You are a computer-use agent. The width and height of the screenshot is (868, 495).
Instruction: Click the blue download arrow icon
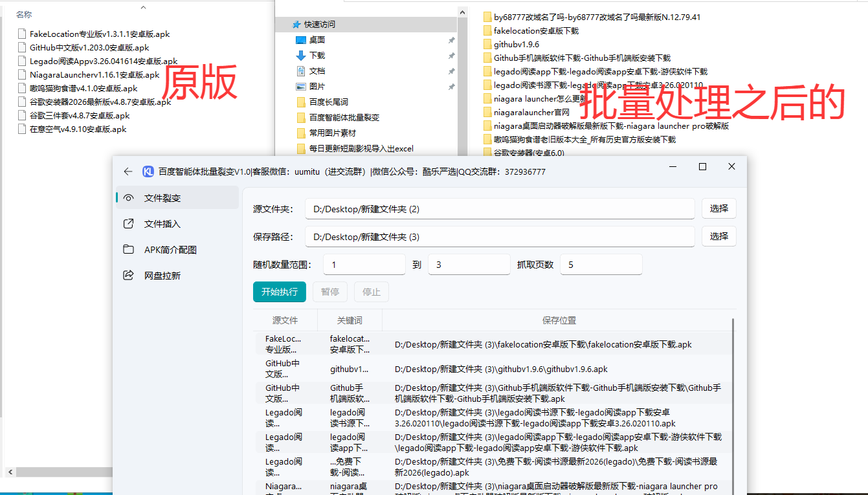pos(300,56)
